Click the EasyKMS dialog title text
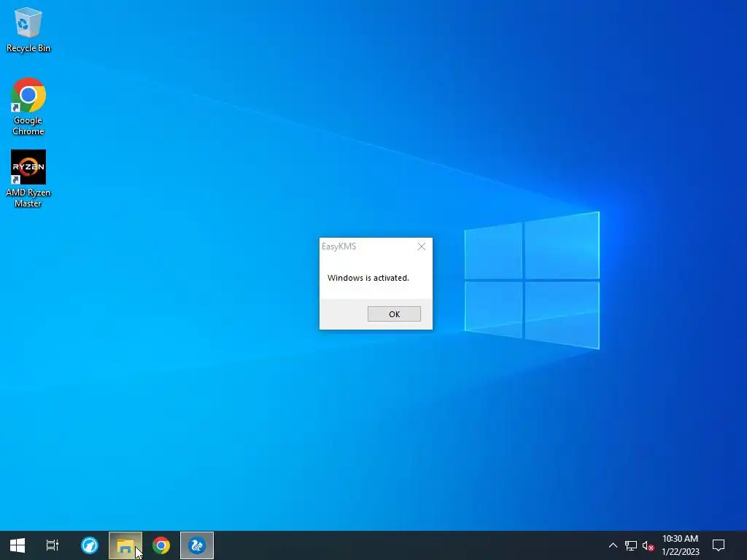This screenshot has width=747, height=560. click(338, 246)
